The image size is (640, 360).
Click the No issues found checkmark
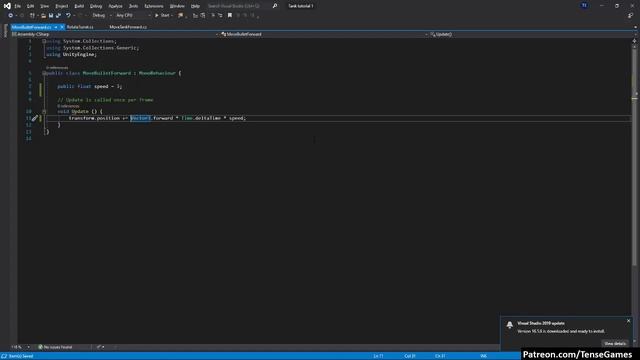pyautogui.click(x=40, y=347)
